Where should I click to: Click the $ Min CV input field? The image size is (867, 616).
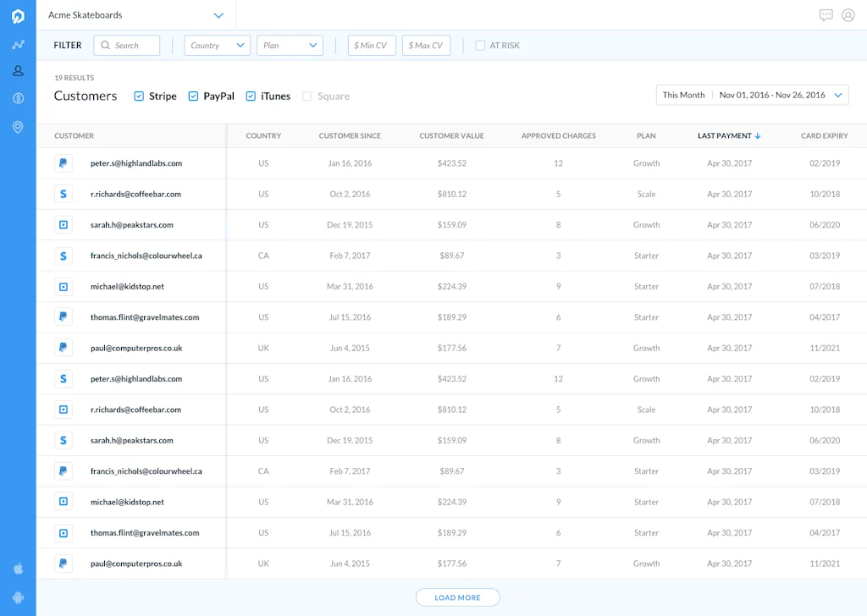(x=372, y=46)
